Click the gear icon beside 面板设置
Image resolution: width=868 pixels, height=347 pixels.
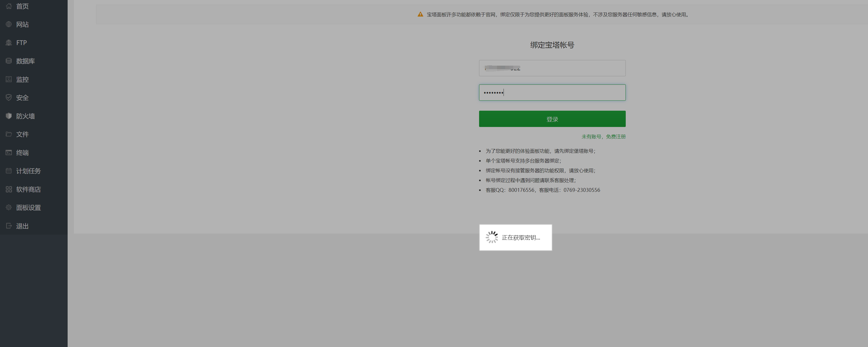(x=9, y=207)
